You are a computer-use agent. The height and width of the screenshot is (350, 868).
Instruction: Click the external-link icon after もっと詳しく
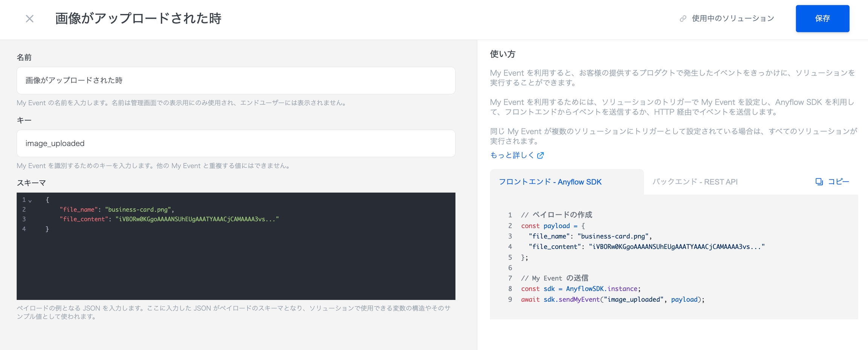[541, 155]
